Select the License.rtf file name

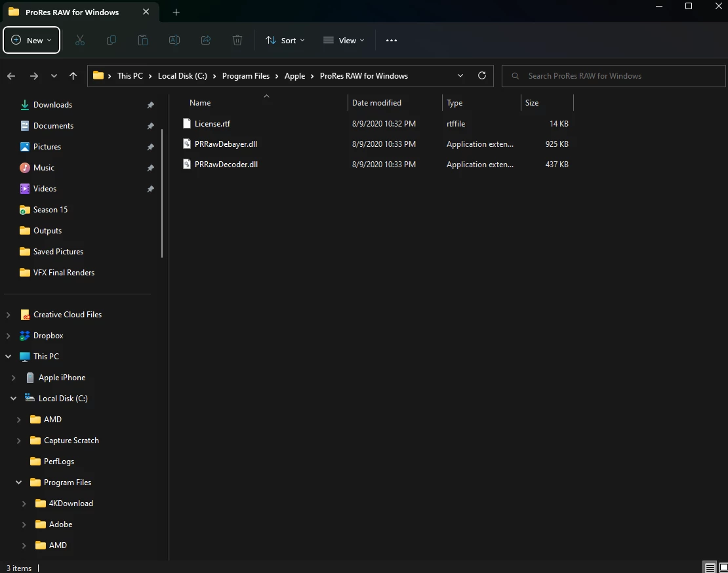tap(212, 123)
